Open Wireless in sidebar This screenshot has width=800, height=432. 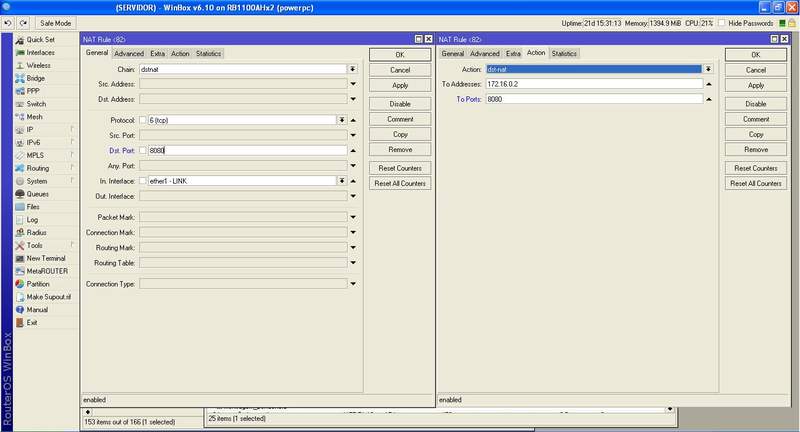click(38, 65)
